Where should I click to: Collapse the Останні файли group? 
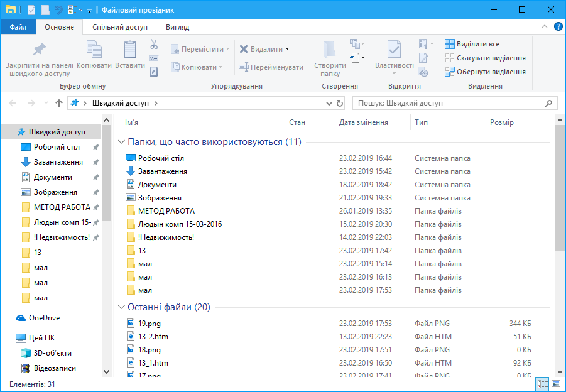coord(121,307)
